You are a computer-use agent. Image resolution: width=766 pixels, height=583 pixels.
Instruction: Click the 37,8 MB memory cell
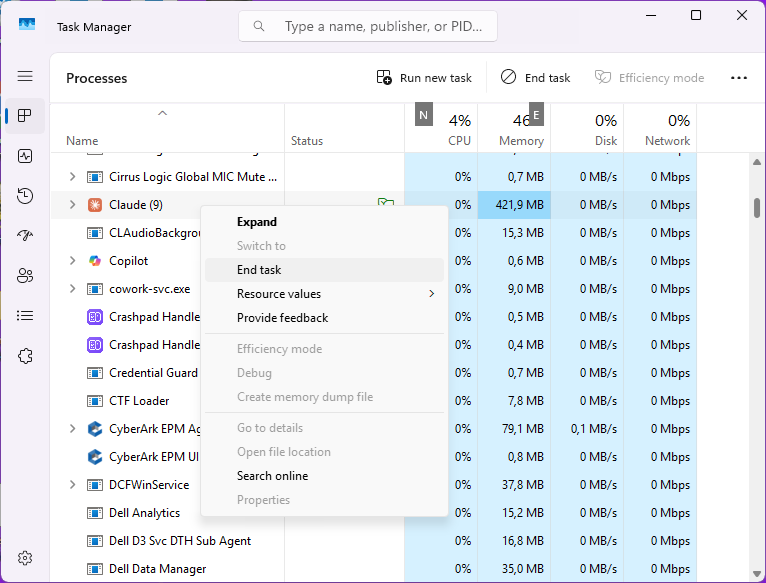(x=514, y=485)
